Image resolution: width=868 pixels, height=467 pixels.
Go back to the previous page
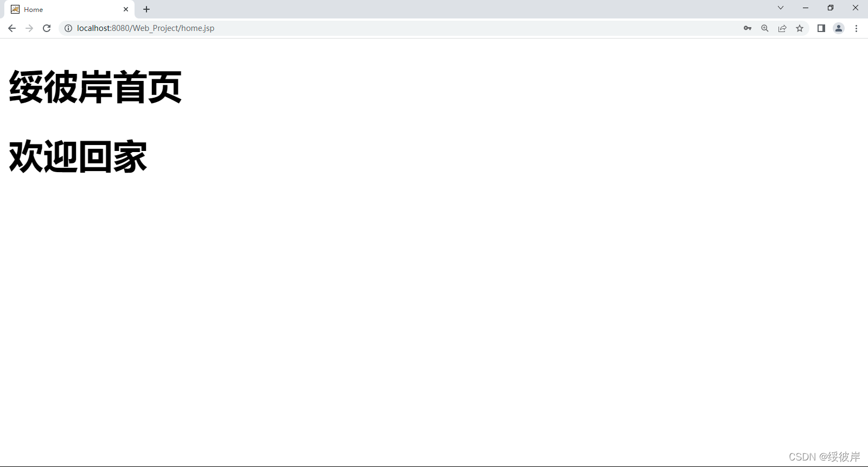12,28
